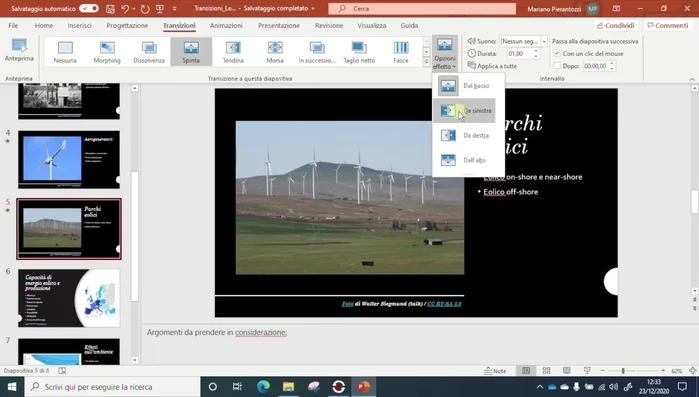Open the Windows Start menu
This screenshot has height=397, width=699.
point(12,387)
